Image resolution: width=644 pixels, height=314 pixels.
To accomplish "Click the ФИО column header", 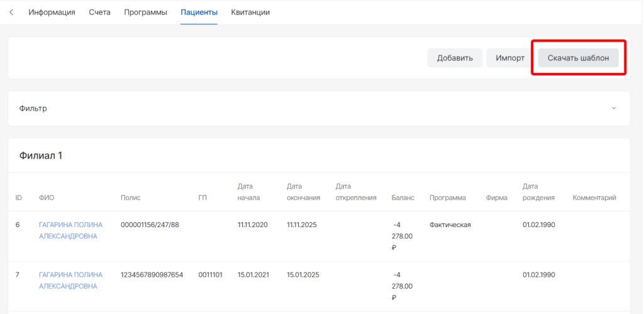I will (47, 198).
